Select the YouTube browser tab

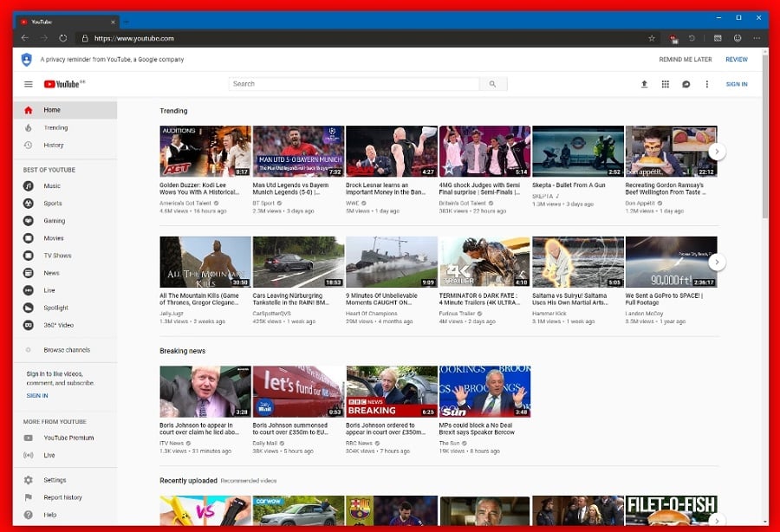[x=68, y=22]
